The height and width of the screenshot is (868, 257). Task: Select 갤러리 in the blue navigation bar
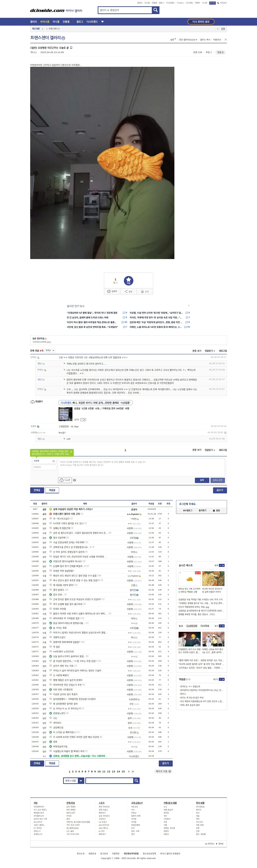click(33, 22)
